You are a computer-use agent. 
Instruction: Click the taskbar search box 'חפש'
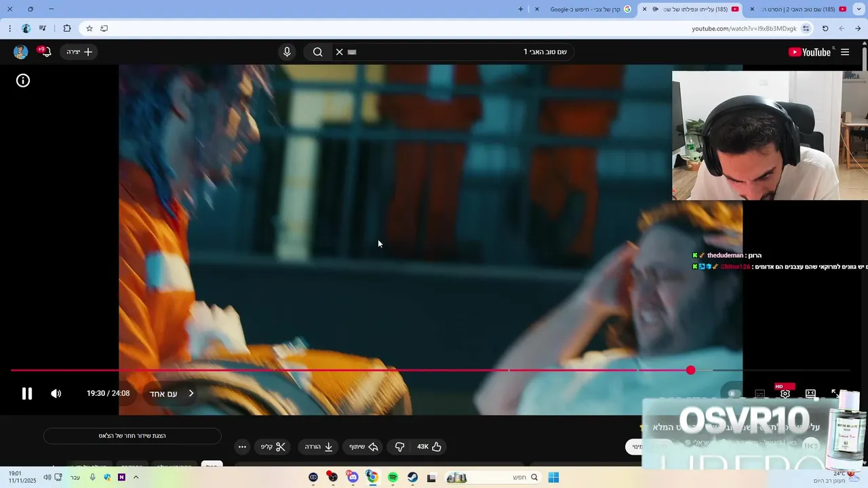pos(494,478)
